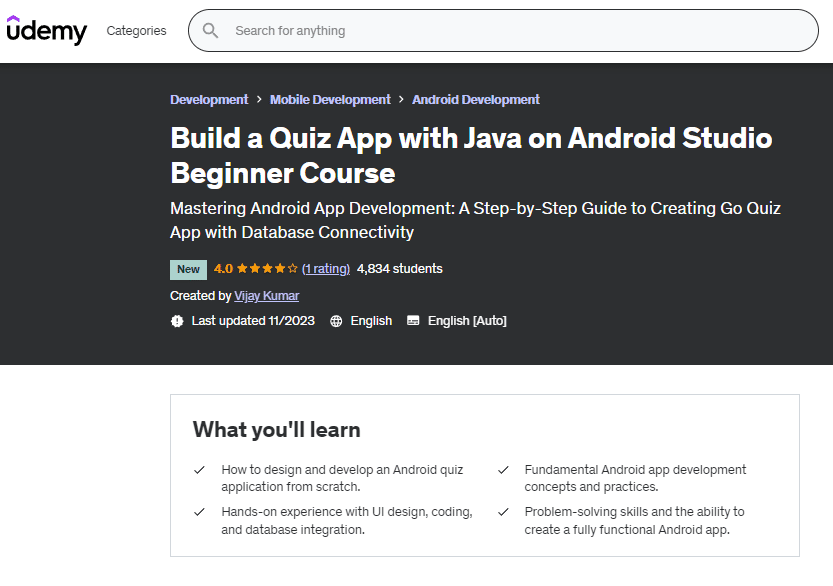Viewport: 833px width, 586px height.
Task: Navigate to Android Development breadcrumb
Action: click(x=476, y=100)
